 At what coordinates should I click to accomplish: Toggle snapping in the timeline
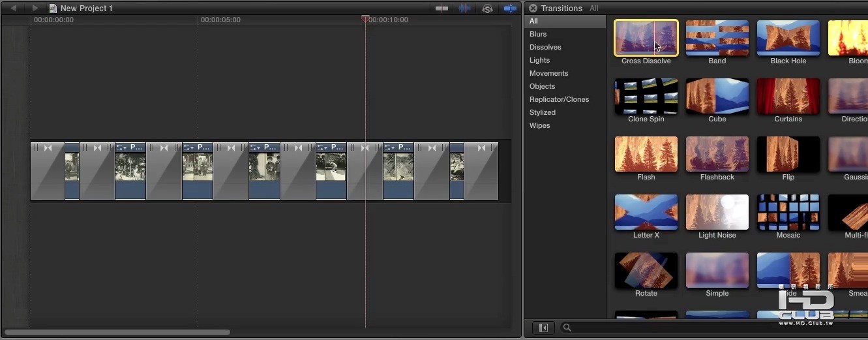coord(510,8)
